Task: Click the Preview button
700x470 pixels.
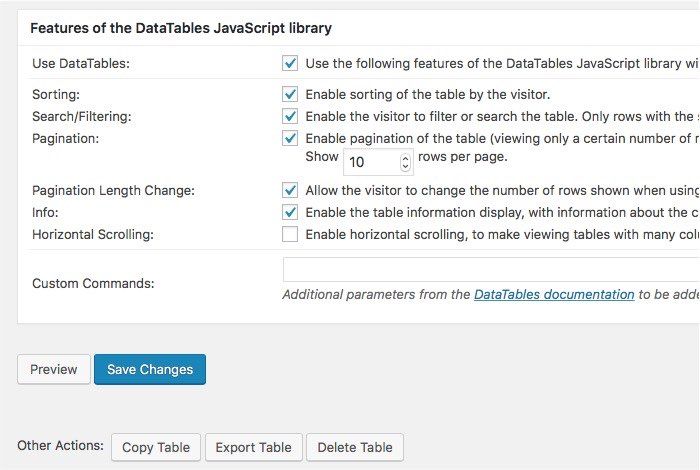Action: [54, 370]
